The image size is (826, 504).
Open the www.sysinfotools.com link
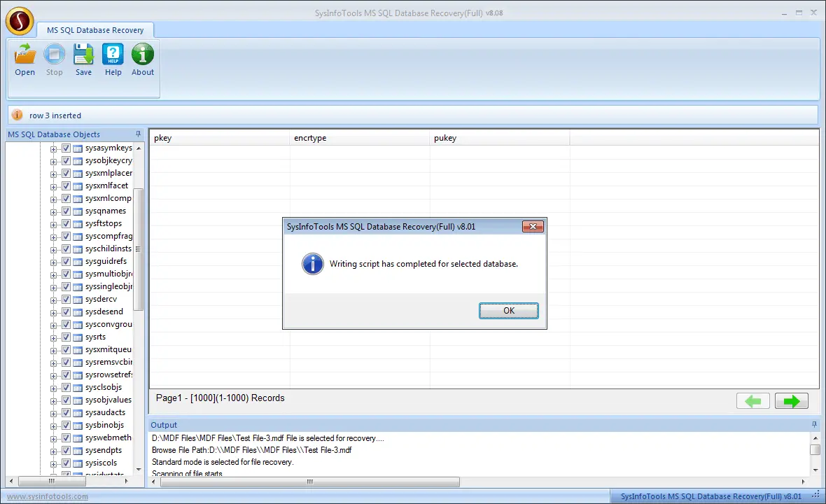pos(48,496)
